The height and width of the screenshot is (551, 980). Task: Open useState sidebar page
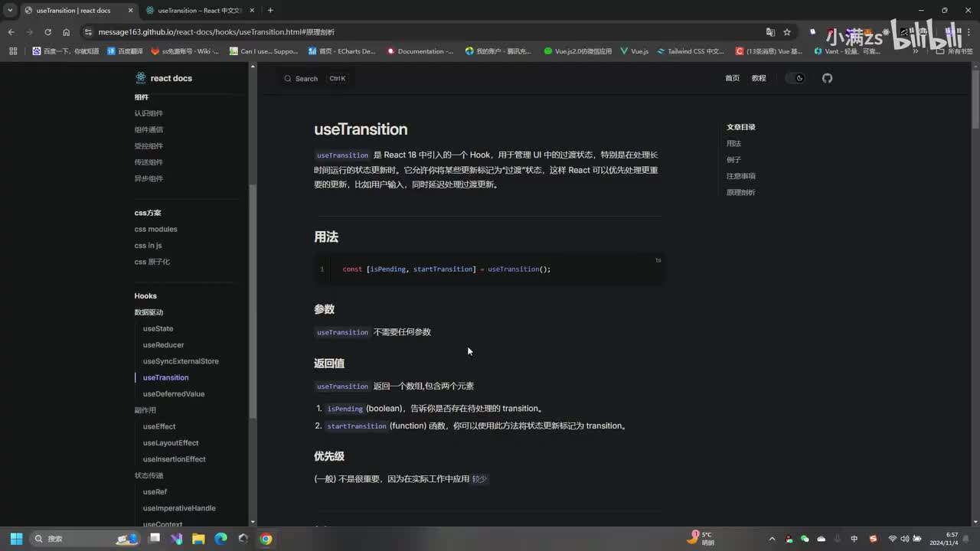pos(158,328)
